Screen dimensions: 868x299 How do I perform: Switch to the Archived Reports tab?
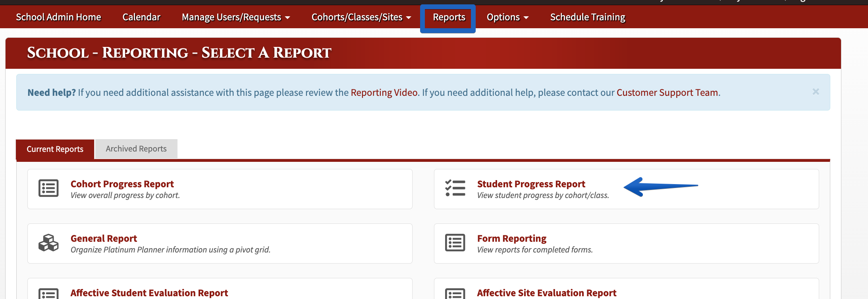(x=136, y=149)
